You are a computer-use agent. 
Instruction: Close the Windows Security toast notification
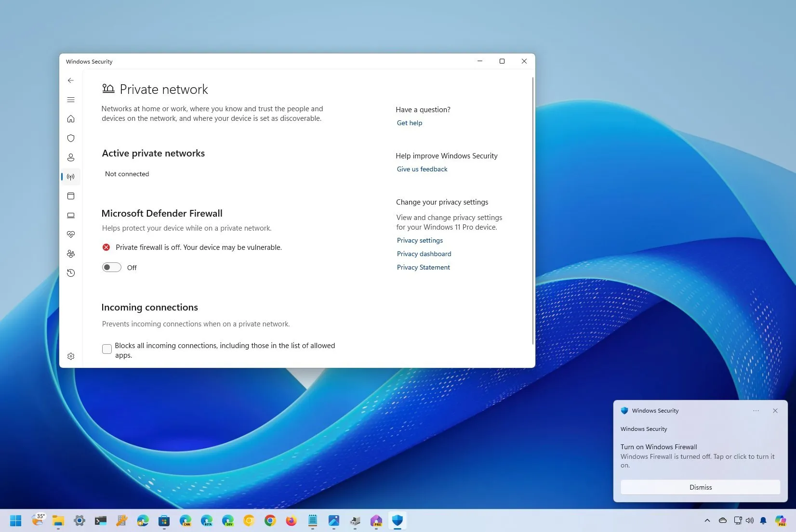775,411
